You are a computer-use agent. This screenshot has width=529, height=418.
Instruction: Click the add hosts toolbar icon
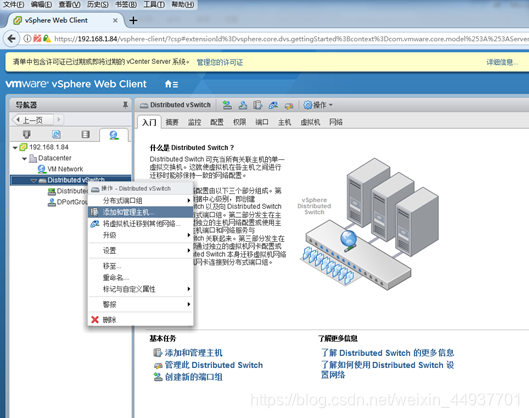243,105
